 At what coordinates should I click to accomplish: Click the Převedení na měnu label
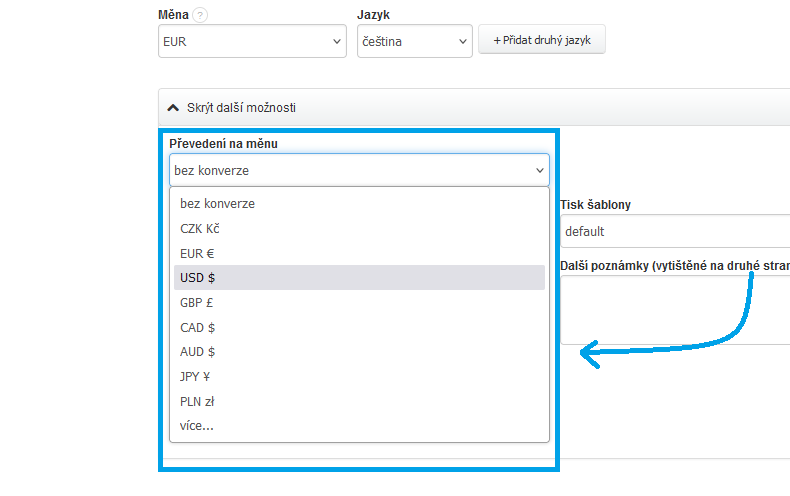point(223,144)
